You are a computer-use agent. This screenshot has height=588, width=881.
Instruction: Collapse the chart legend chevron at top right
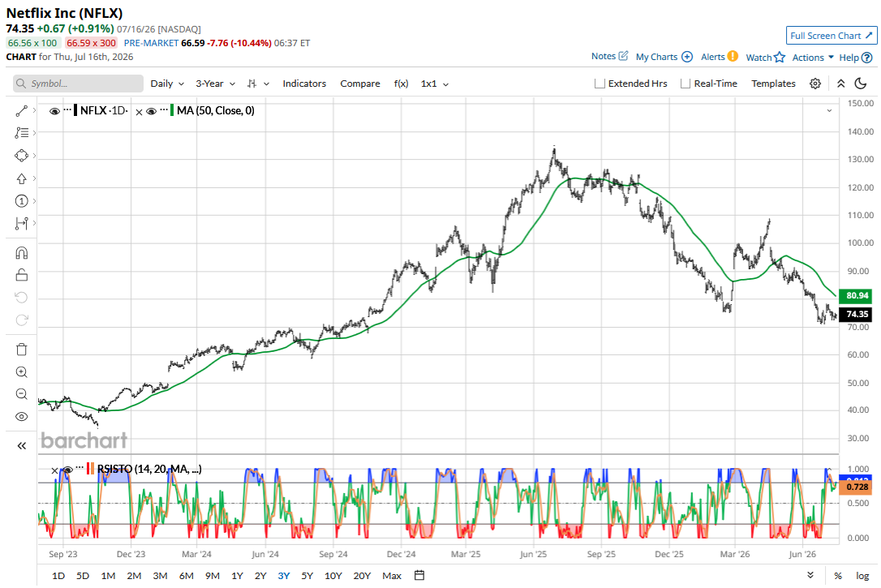click(x=829, y=110)
